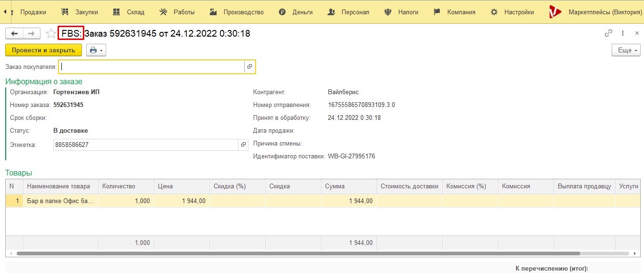Select status text В доставке

click(70, 131)
